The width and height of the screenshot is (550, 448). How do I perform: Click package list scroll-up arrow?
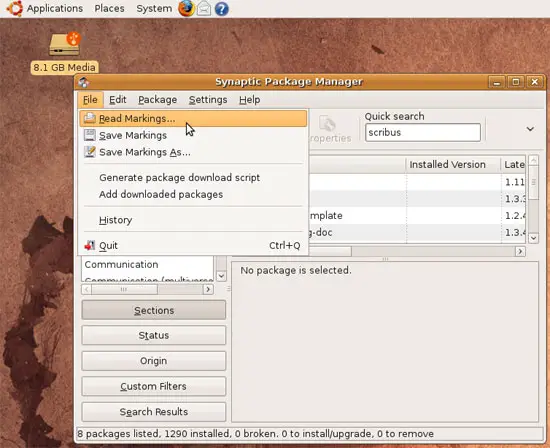pos(533,161)
